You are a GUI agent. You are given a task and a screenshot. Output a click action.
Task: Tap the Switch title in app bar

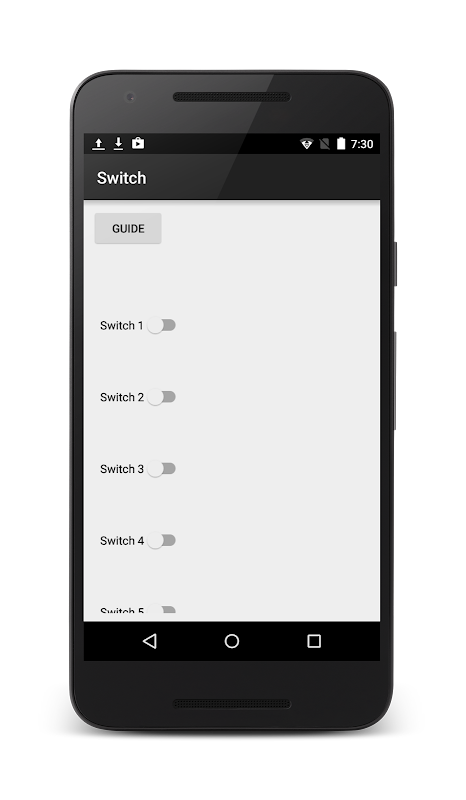(121, 178)
